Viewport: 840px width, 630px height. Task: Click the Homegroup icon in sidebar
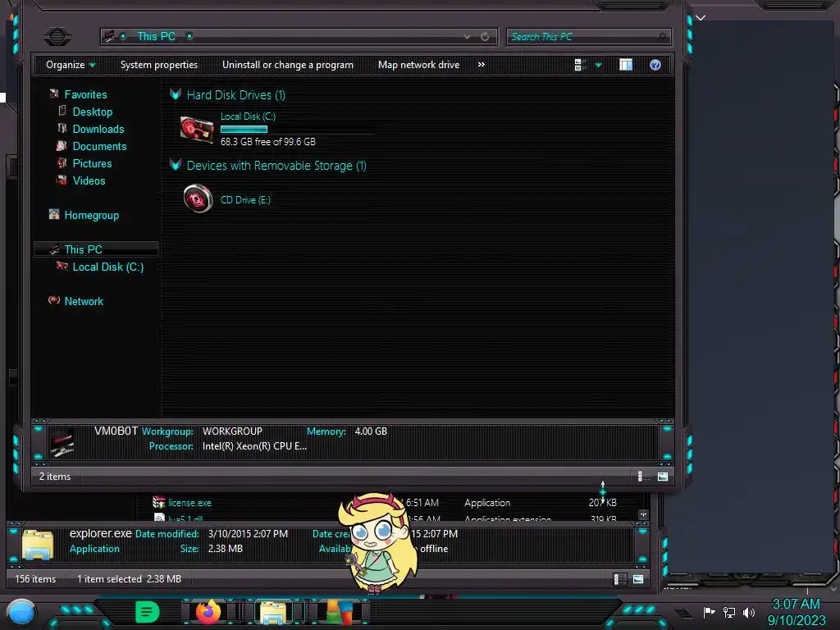click(x=53, y=214)
